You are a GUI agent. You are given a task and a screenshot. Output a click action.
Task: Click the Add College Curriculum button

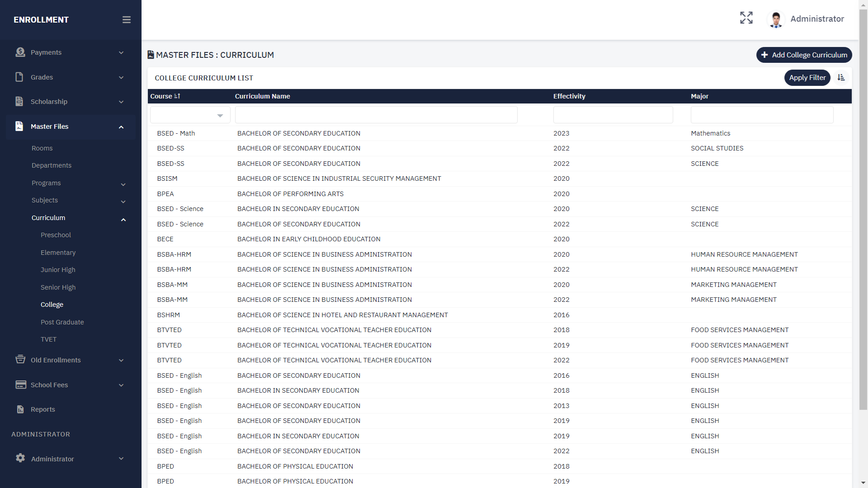(x=804, y=55)
